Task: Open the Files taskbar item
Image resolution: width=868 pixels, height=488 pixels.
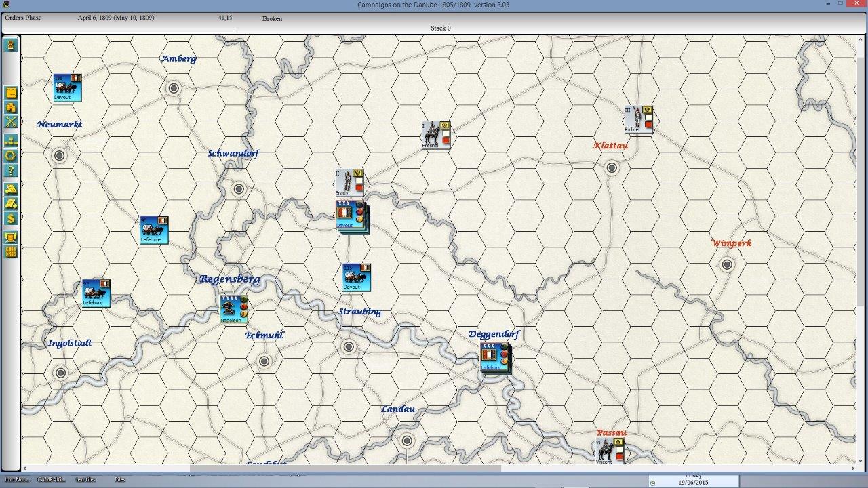Action: point(120,479)
